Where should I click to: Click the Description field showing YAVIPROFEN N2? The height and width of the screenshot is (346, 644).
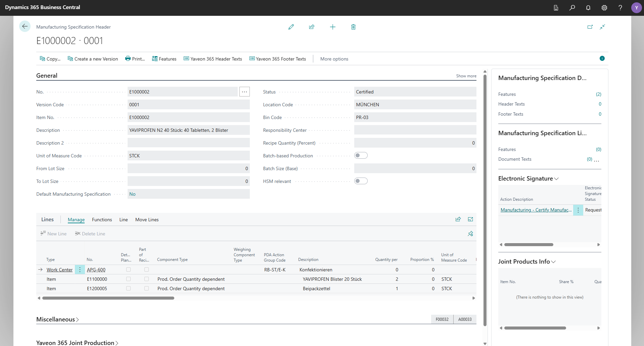click(x=189, y=130)
